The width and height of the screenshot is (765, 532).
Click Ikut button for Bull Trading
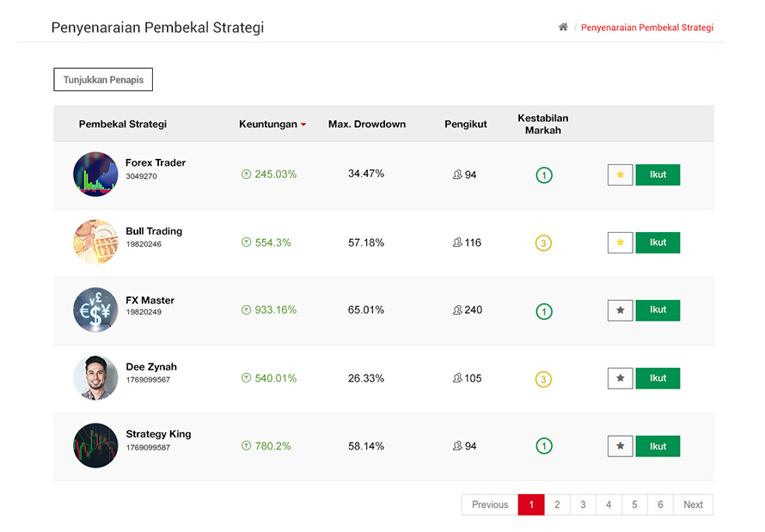coord(658,243)
